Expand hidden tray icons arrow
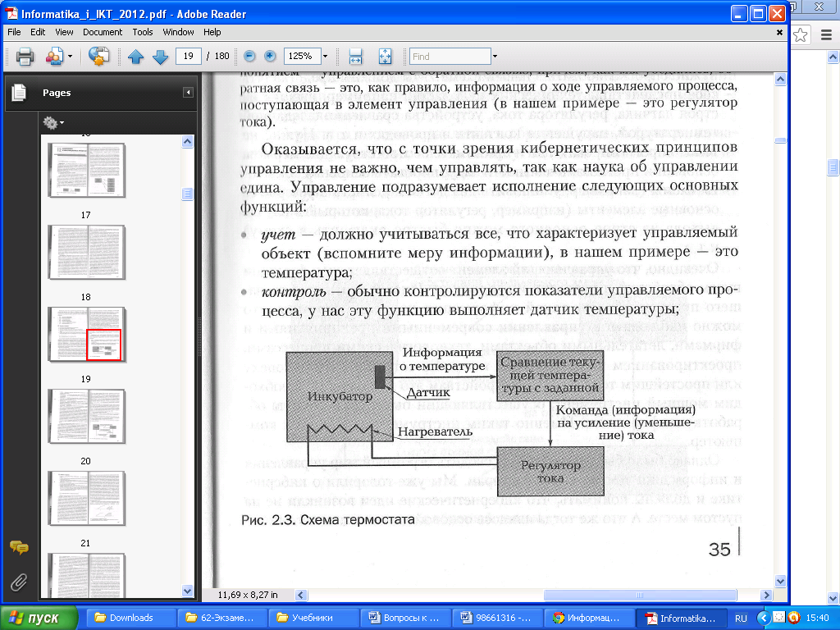The width and height of the screenshot is (840, 630). (764, 619)
